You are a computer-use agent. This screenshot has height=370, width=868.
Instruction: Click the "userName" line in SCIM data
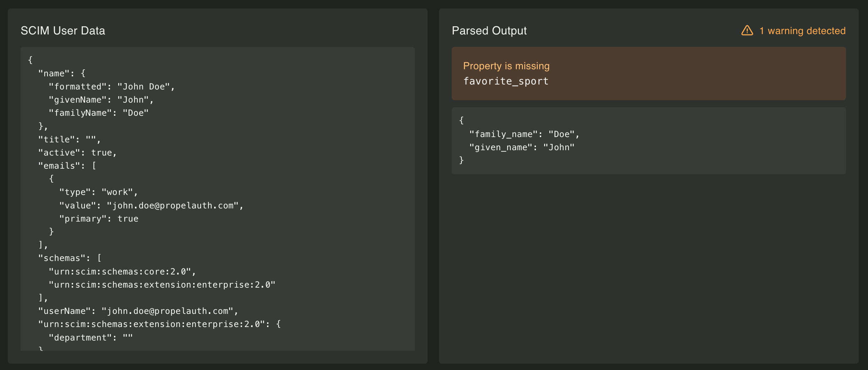[x=138, y=311]
